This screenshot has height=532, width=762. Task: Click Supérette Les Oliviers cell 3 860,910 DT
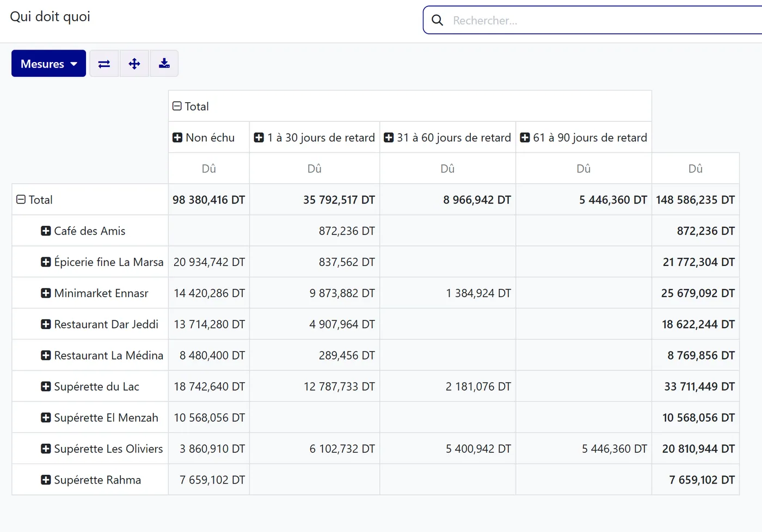pos(209,449)
